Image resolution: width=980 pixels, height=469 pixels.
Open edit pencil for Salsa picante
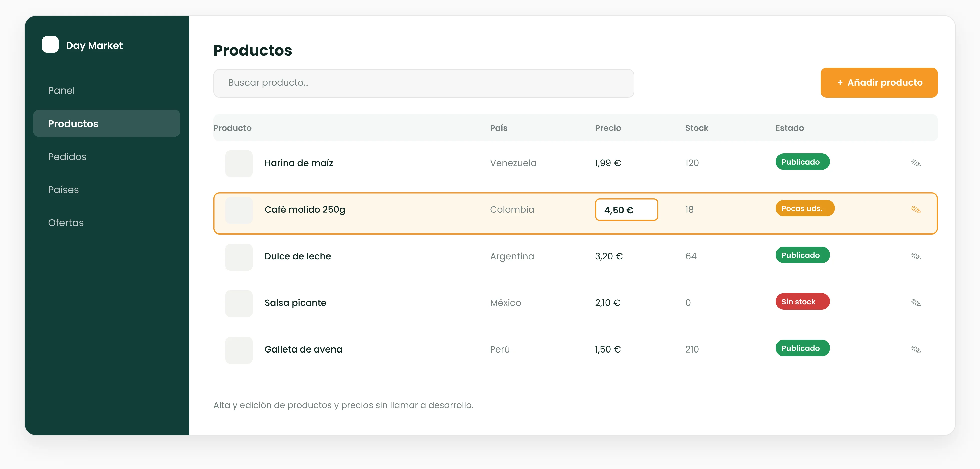pos(916,303)
